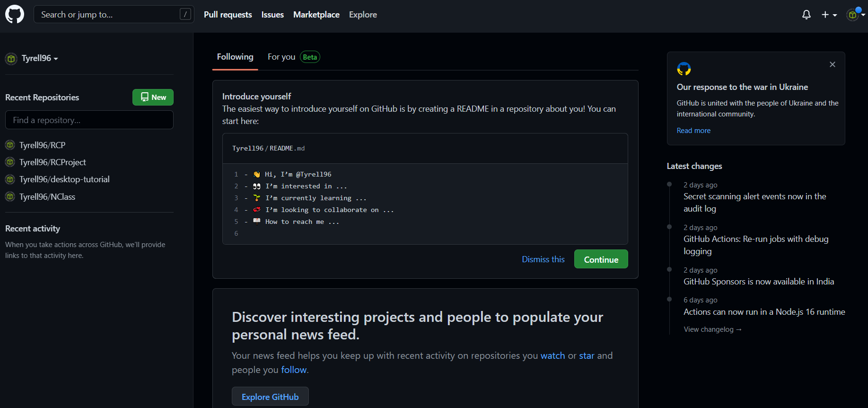Close the Ukraine response notice

[x=833, y=64]
